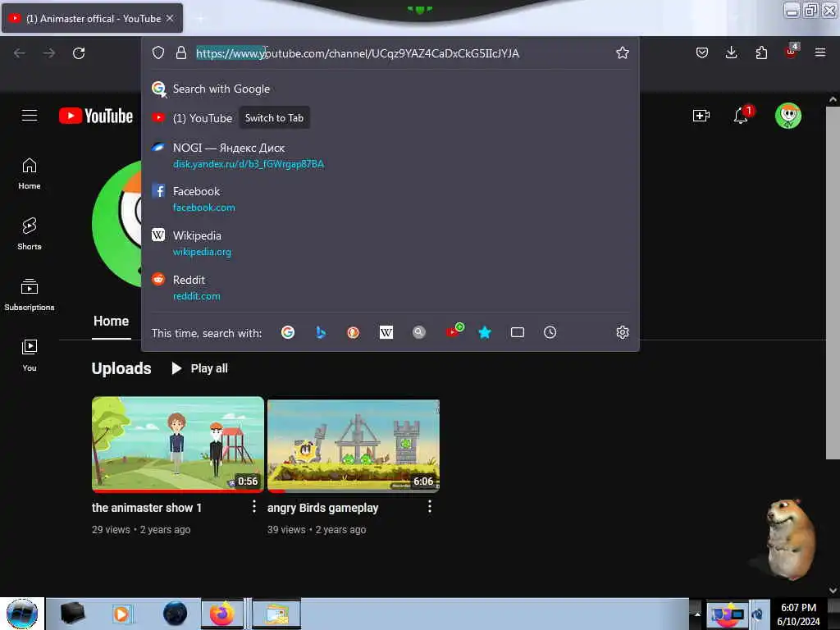Viewport: 840px width, 630px height.
Task: Open Windows Start button
Action: [22, 614]
